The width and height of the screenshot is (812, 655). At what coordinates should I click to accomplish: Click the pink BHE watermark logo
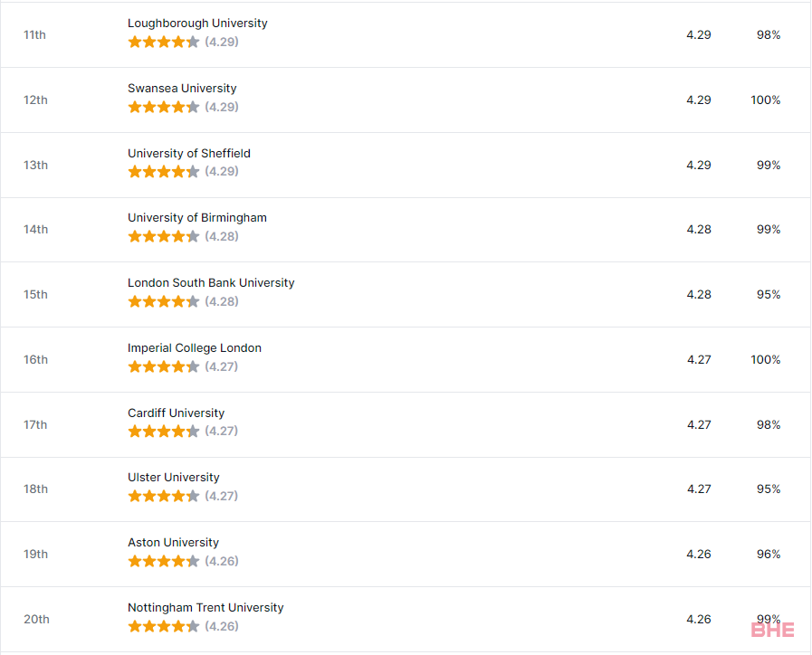coord(773,630)
